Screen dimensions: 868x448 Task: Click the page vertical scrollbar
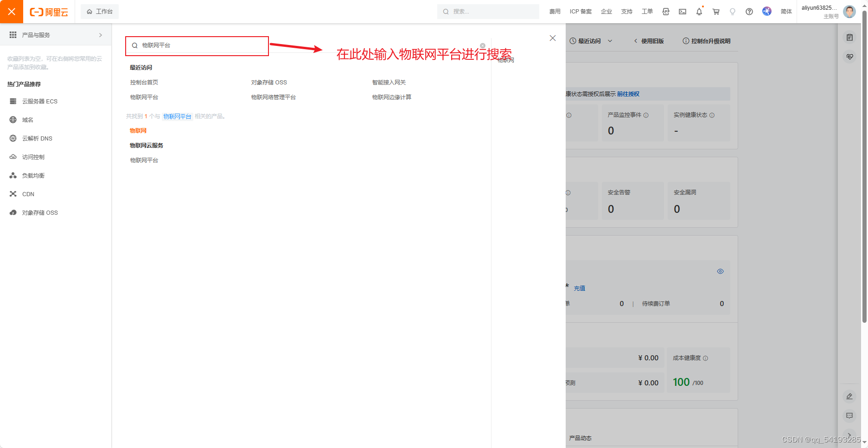click(864, 167)
